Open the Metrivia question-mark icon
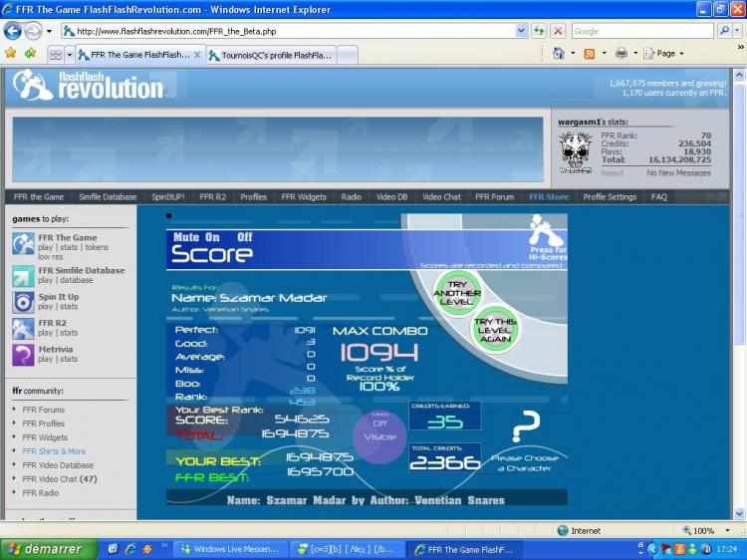747x560 pixels. [23, 355]
